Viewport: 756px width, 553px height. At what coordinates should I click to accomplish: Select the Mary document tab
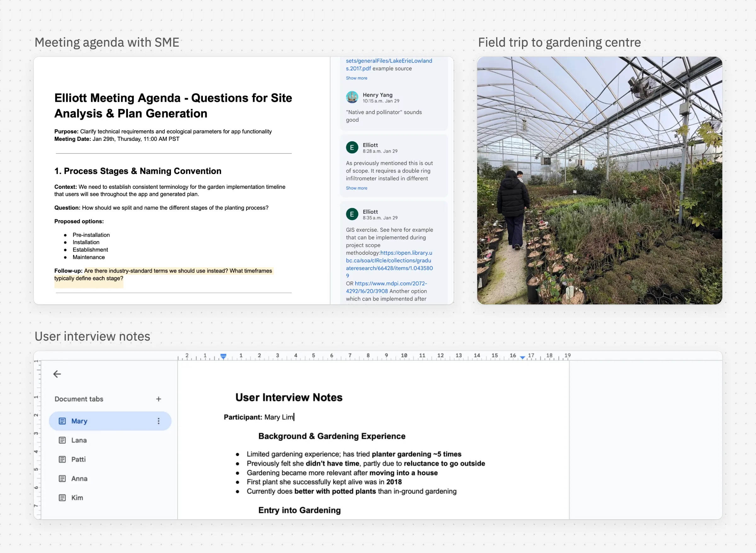[110, 421]
